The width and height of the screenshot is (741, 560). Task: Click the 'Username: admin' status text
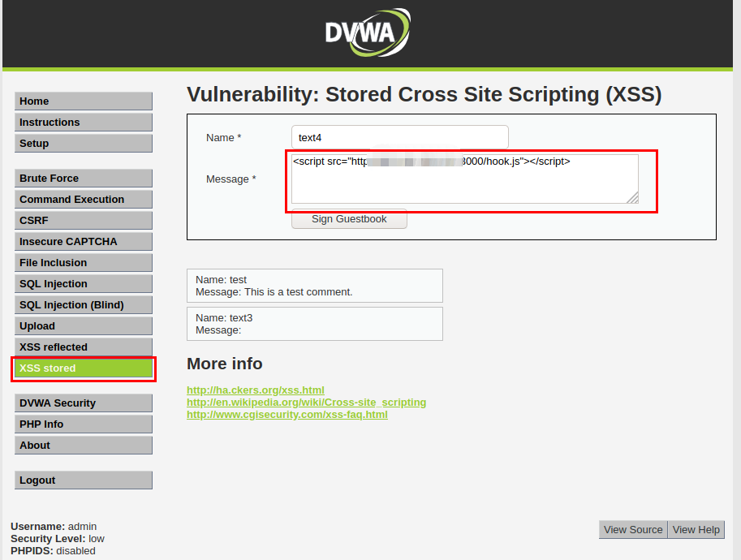pos(54,527)
